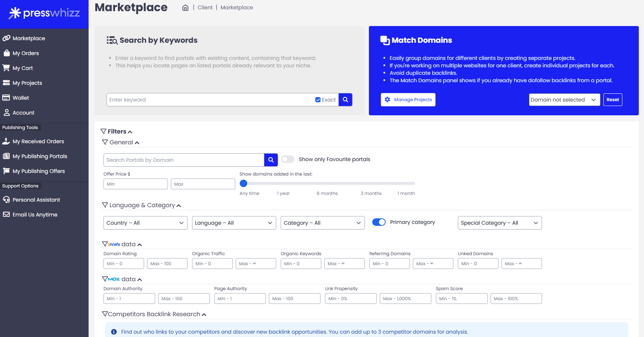Go to My Orders in sidebar
The height and width of the screenshot is (337, 644).
(25, 53)
